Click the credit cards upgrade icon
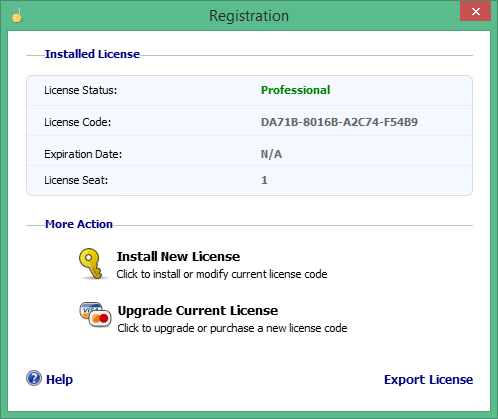This screenshot has width=498, height=419. pos(95,315)
